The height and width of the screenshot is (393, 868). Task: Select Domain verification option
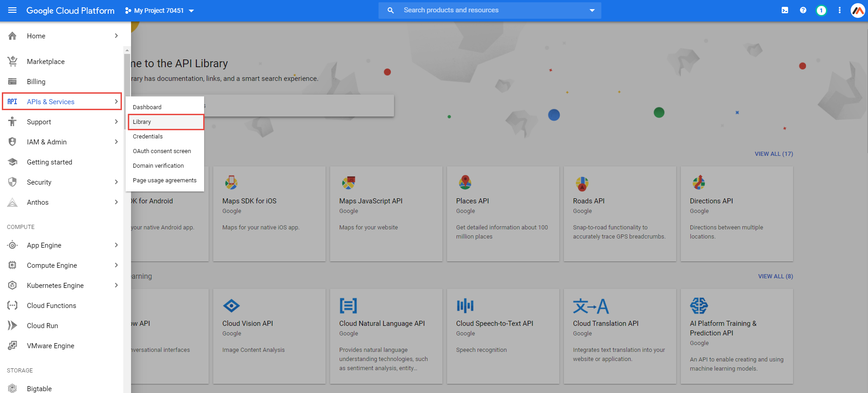pos(165,165)
